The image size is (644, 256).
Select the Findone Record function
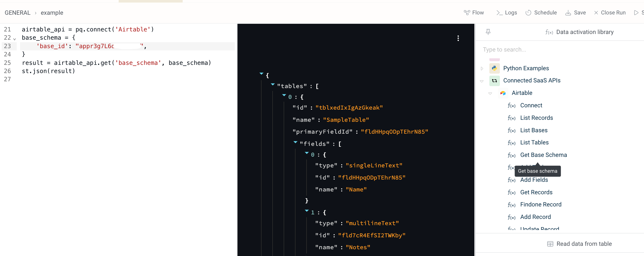(x=541, y=204)
